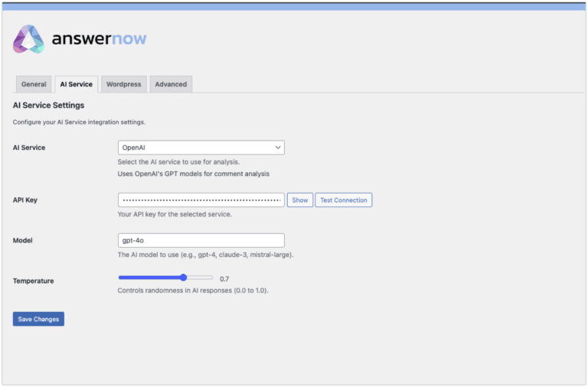Click the 'Controls randomness in AI responses' description
The height and width of the screenshot is (387, 588).
click(193, 291)
